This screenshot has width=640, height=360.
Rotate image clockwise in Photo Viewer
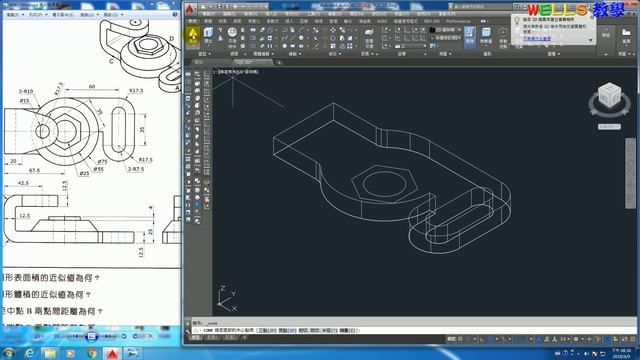coord(135,336)
